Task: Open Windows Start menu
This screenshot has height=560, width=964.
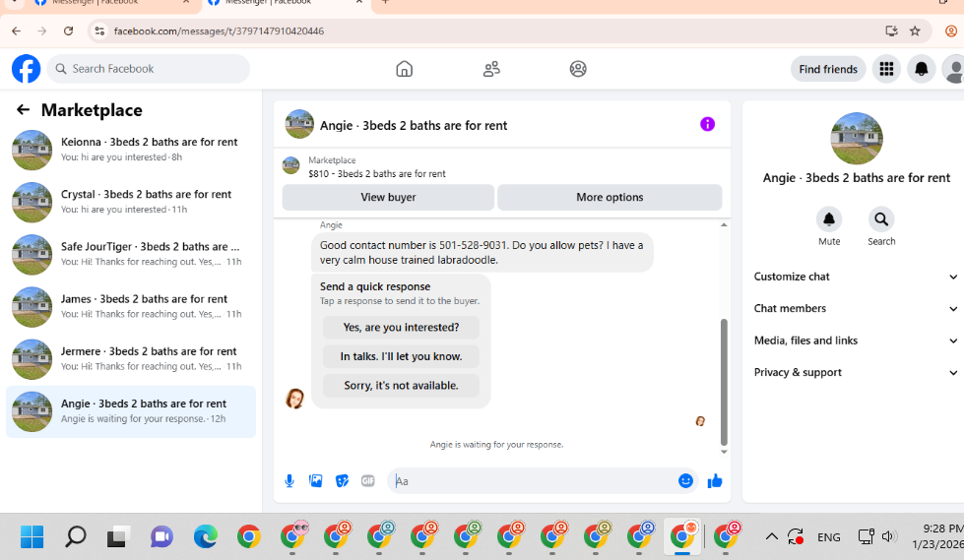Action: (32, 536)
